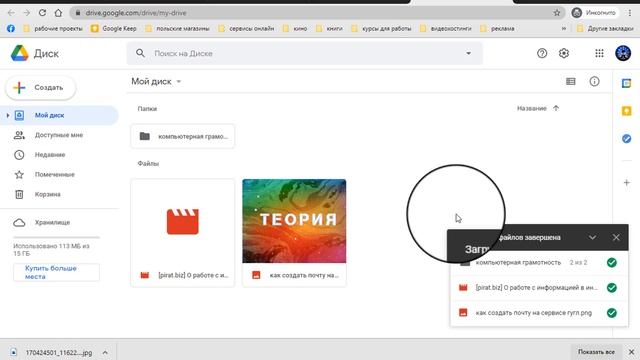Add more add-ons with plus icon
The width and height of the screenshot is (640, 360).
pos(627,183)
